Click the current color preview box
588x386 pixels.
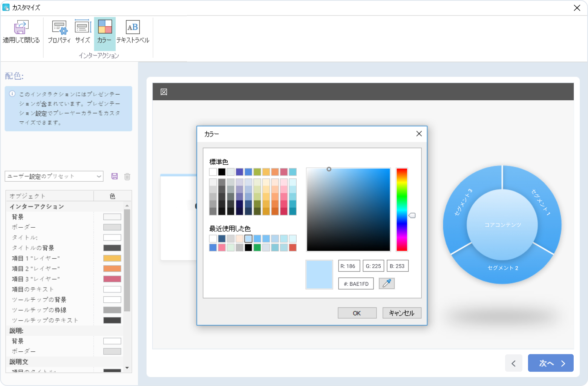pos(319,275)
